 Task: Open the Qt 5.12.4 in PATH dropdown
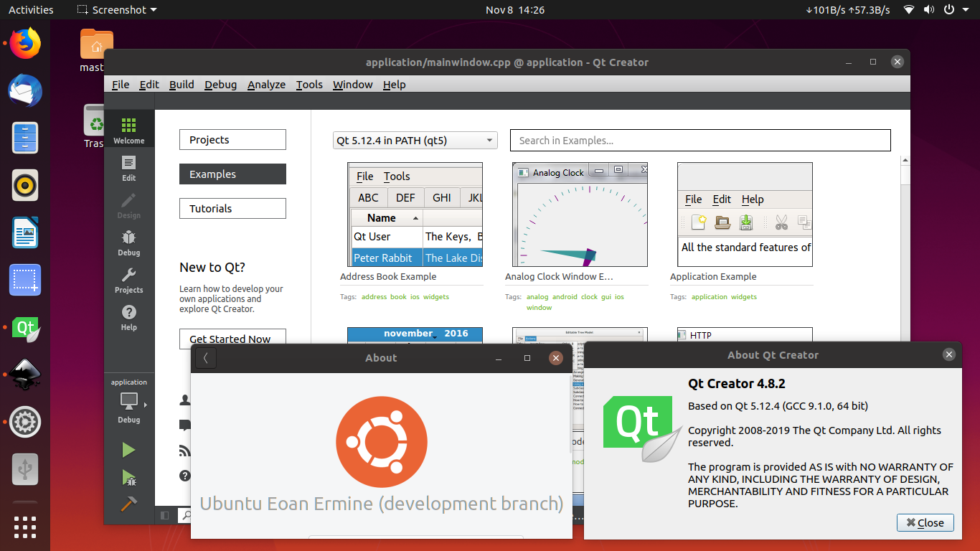pos(415,140)
